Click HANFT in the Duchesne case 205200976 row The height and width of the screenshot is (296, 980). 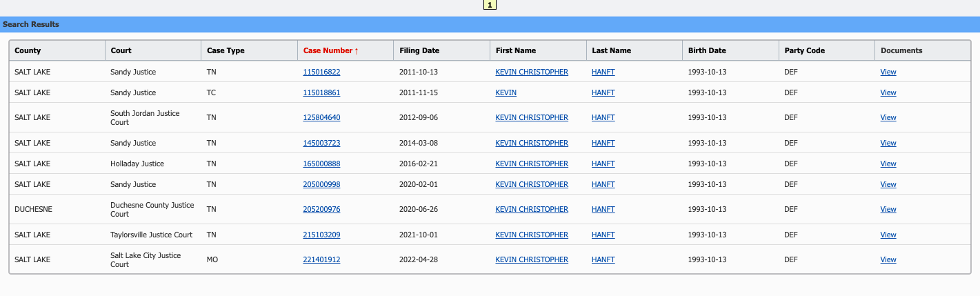click(603, 209)
